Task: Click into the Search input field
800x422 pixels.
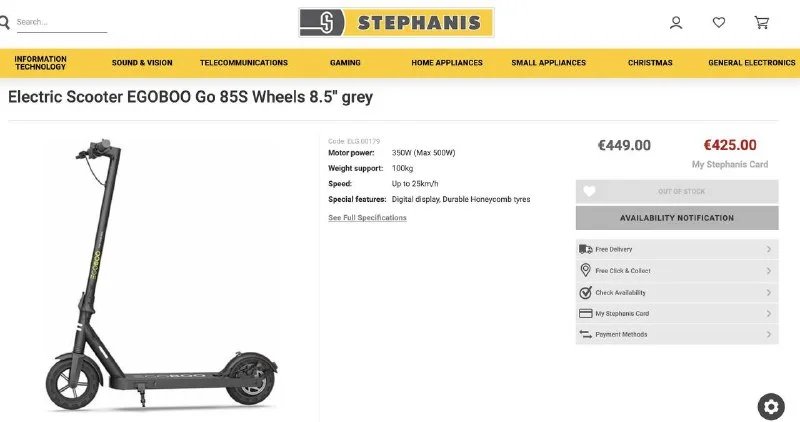Action: point(60,22)
